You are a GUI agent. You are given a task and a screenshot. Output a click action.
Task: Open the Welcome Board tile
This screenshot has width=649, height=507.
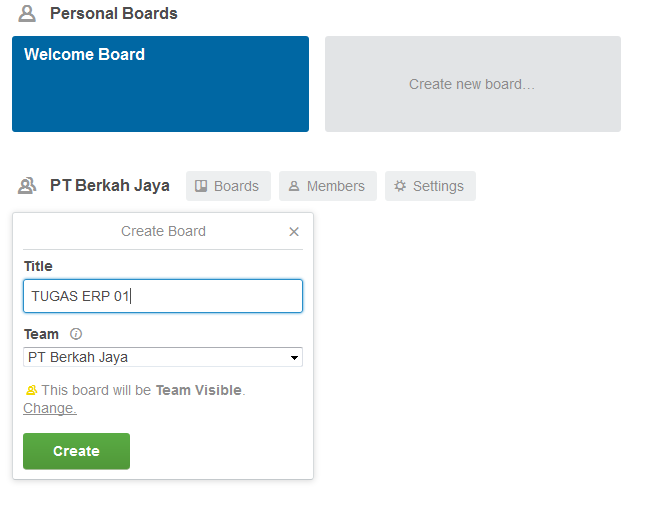[x=160, y=84]
